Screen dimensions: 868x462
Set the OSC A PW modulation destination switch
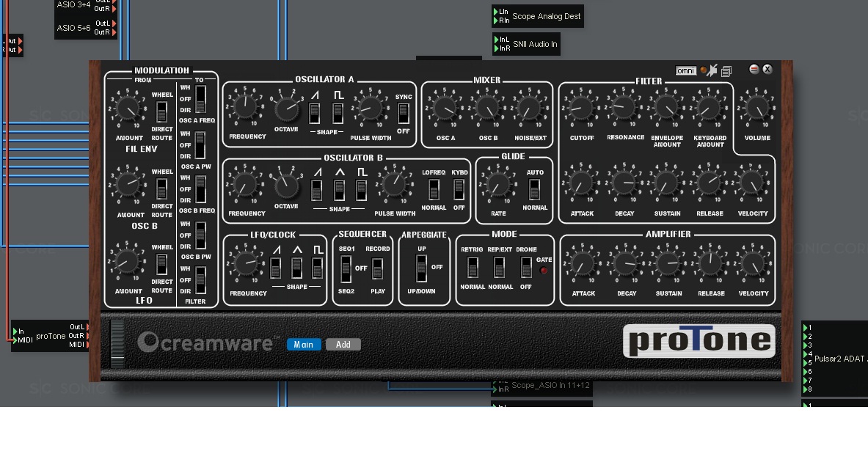[200, 145]
